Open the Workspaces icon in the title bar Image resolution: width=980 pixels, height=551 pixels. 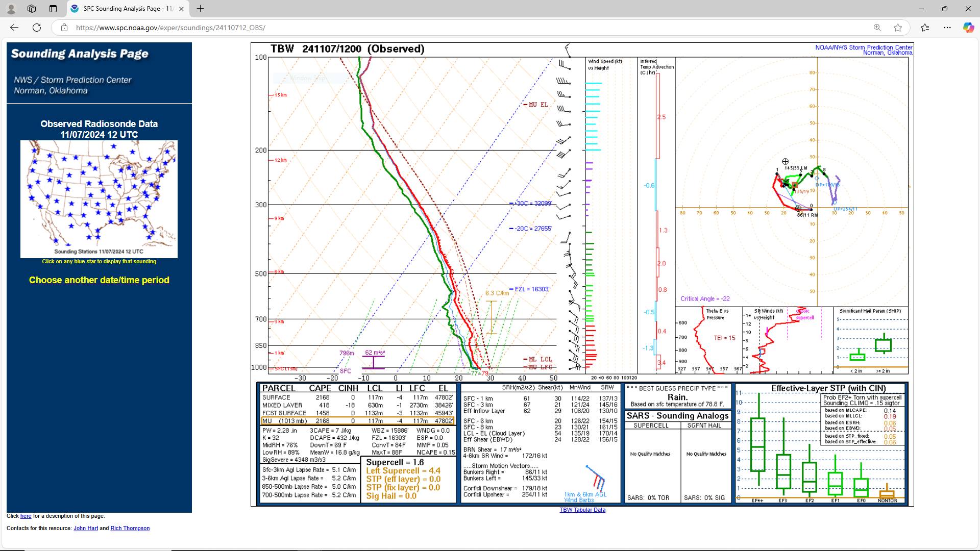point(32,9)
